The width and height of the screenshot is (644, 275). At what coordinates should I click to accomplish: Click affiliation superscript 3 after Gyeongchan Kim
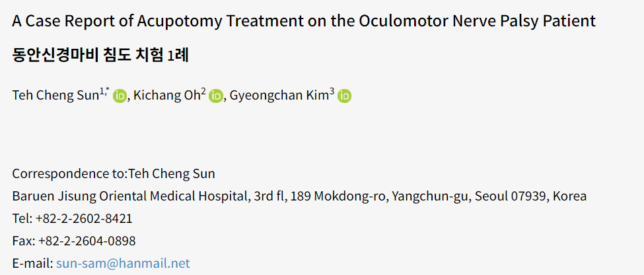[x=332, y=92]
